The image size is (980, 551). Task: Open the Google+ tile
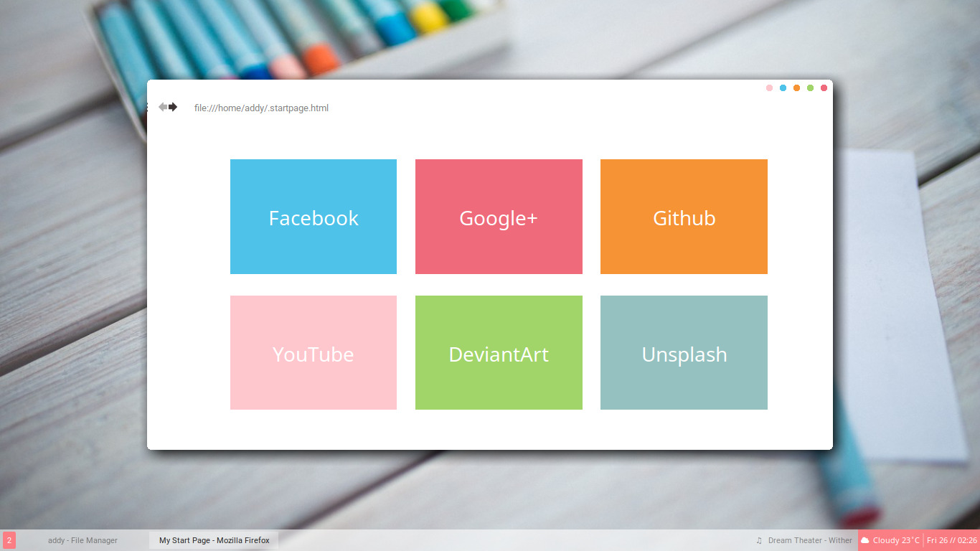(499, 217)
